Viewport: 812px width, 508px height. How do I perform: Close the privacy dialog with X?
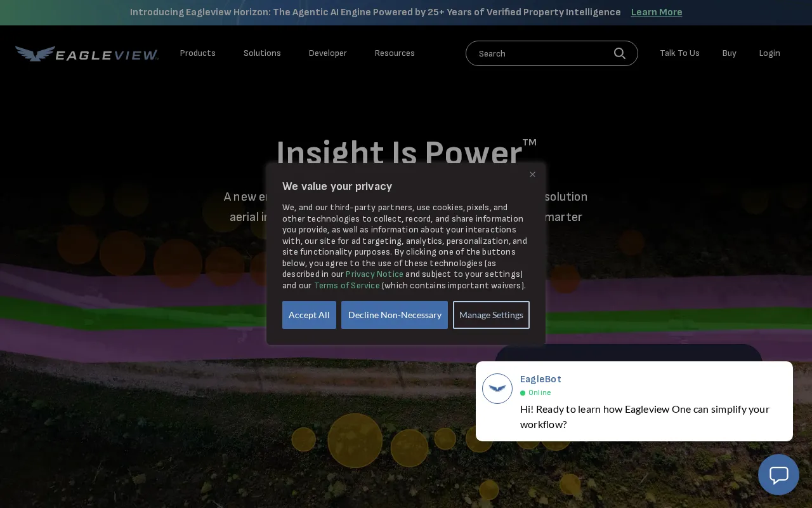click(x=532, y=175)
